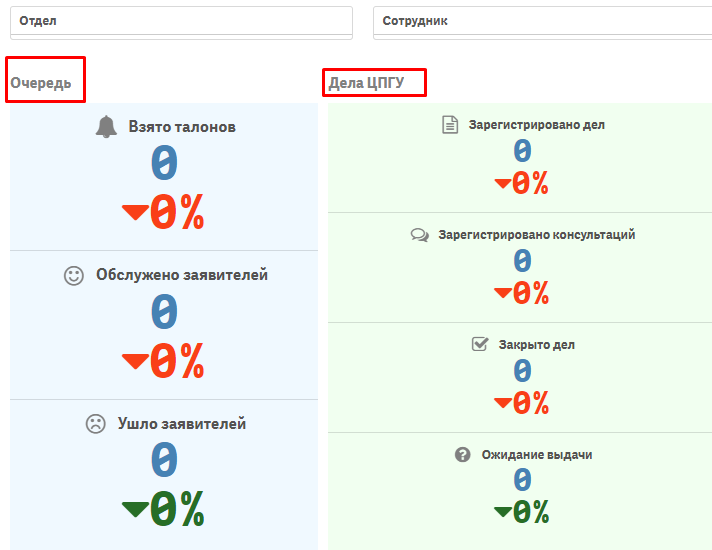Click the blue 0 value under Обслужено заявителей

pyautogui.click(x=164, y=312)
